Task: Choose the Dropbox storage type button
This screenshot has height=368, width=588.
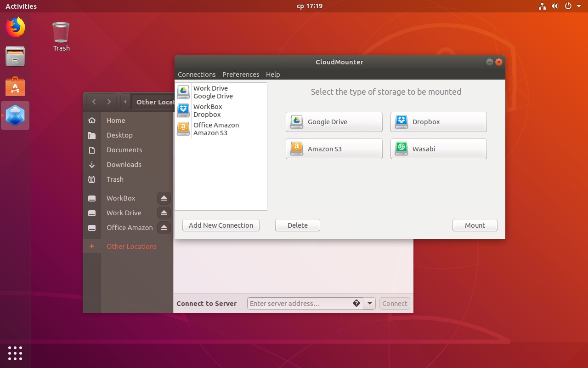Action: [438, 122]
